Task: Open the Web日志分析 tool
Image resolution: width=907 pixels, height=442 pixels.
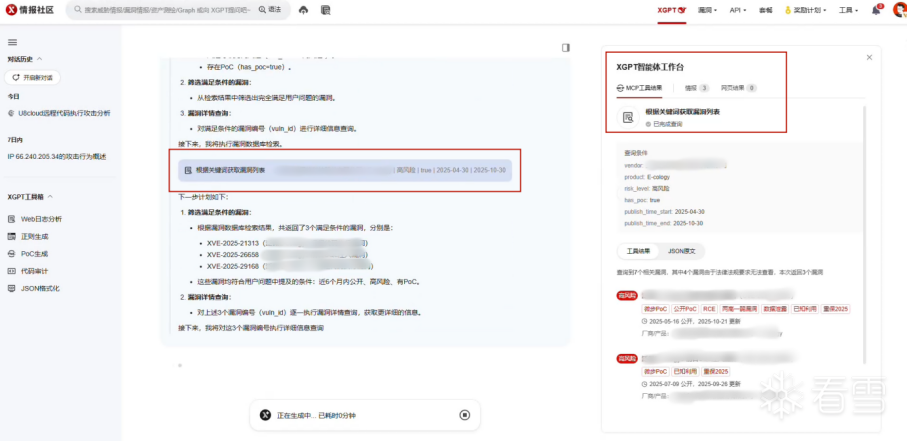Action: pos(41,219)
